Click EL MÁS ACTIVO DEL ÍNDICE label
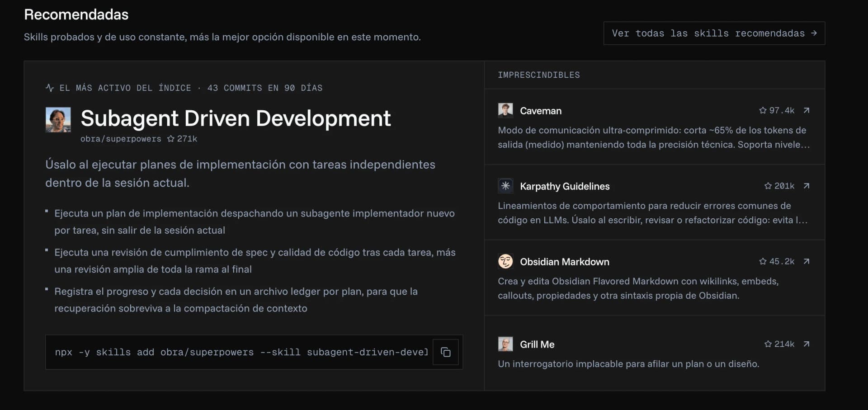Screen dimensions: 868x410 coord(125,88)
